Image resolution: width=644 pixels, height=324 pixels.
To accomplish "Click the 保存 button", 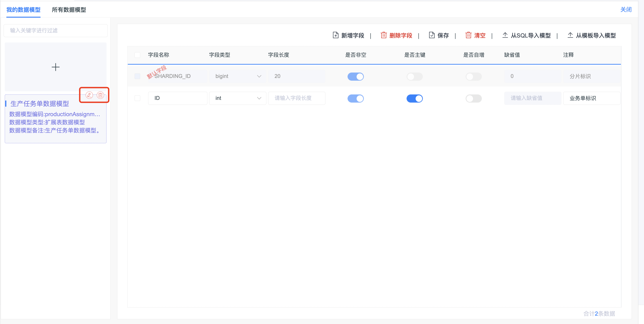I will (x=439, y=35).
